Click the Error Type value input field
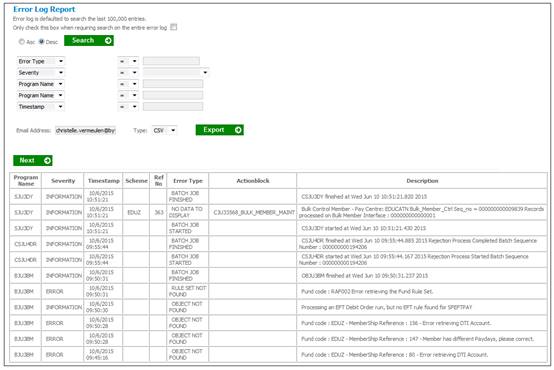This screenshot has height=370, width=554. (171, 61)
